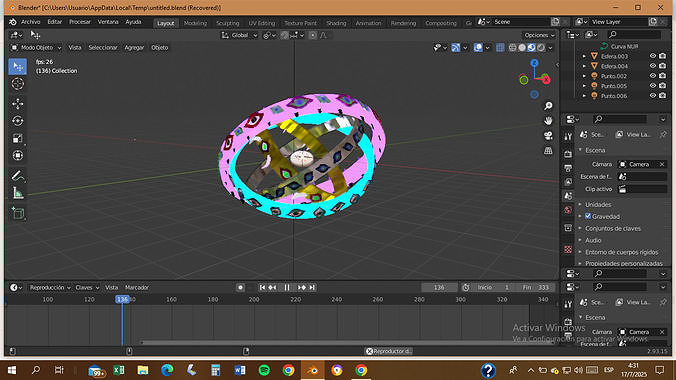Click the Inicio start frame field
The width and height of the screenshot is (676, 380).
[494, 287]
